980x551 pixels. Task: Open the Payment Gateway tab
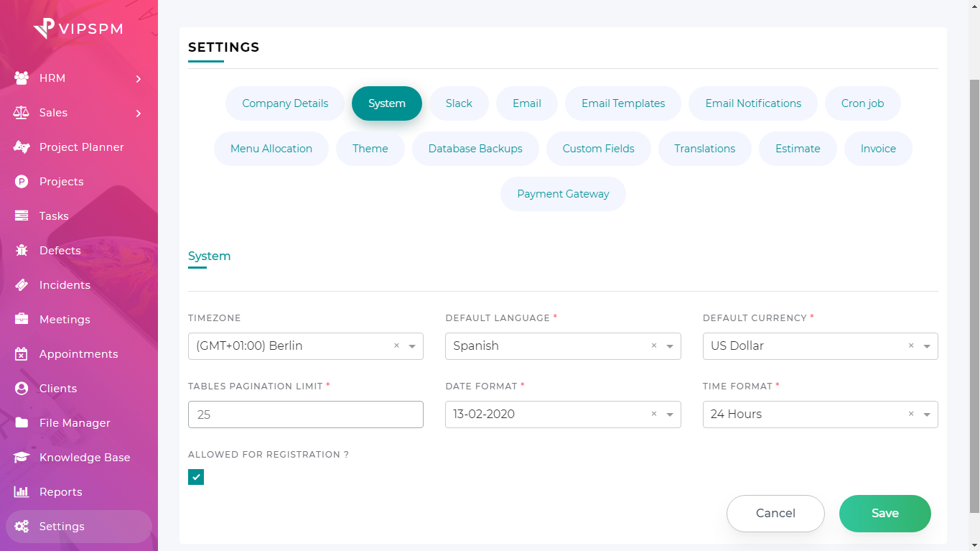[563, 194]
